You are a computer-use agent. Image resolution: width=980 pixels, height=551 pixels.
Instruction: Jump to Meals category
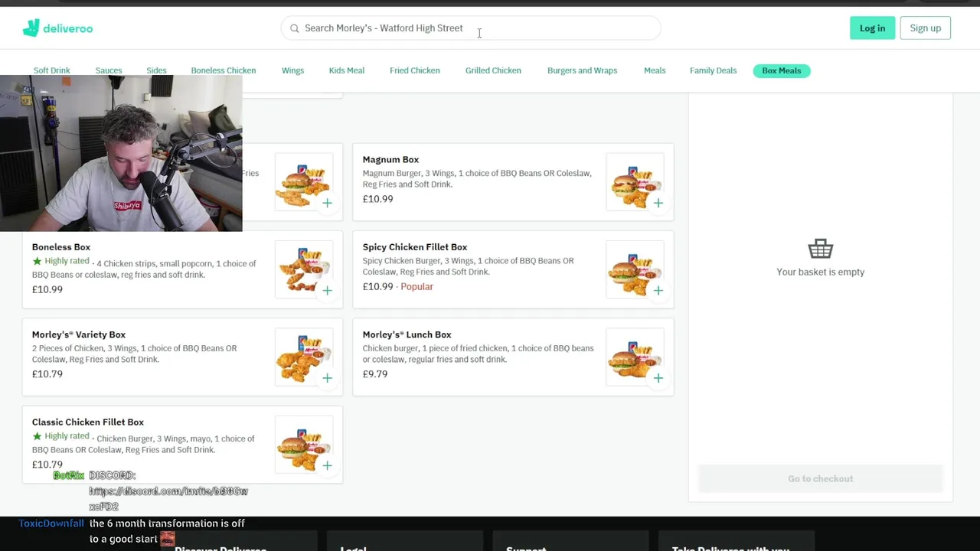pos(655,70)
